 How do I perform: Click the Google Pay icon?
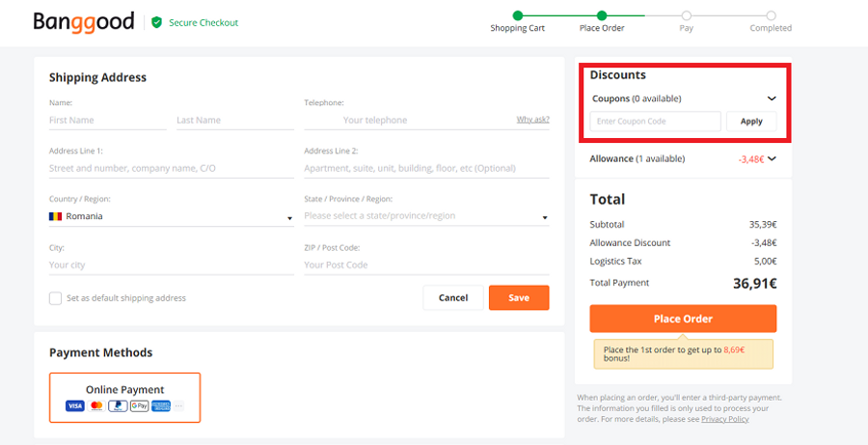[139, 405]
